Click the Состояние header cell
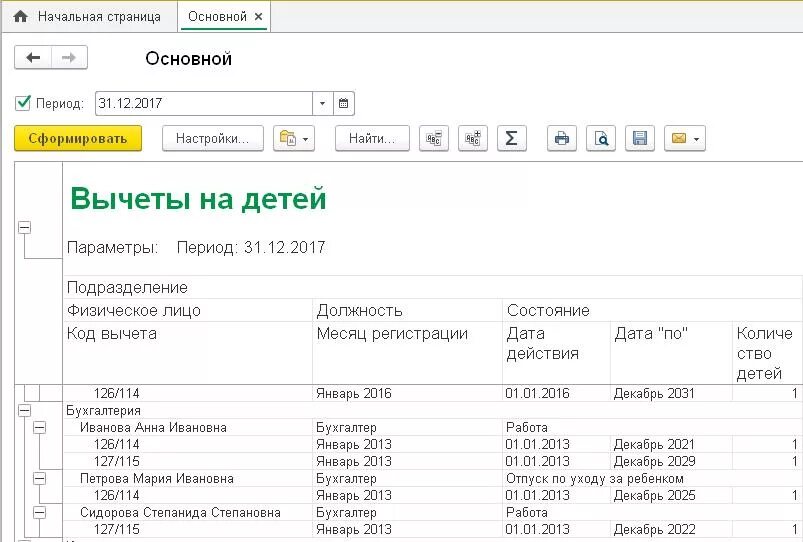Screen dimensions: 803x542 652,310
